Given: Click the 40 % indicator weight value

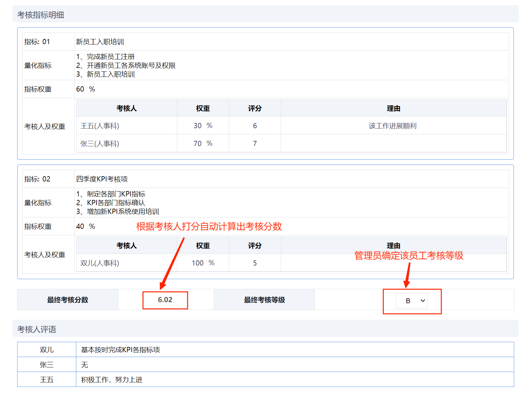Looking at the screenshot, I should click(85, 227).
